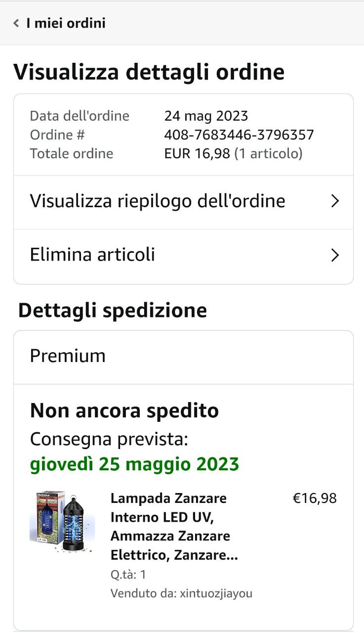Click the delivery date giovedì 25 maggio 2023
Screen dimensions: 364x633
pyautogui.click(x=134, y=464)
